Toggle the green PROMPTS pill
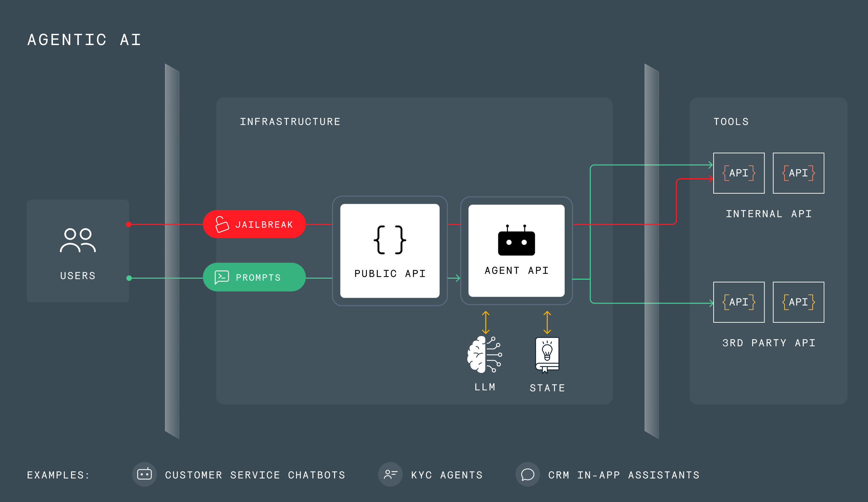 click(x=255, y=277)
